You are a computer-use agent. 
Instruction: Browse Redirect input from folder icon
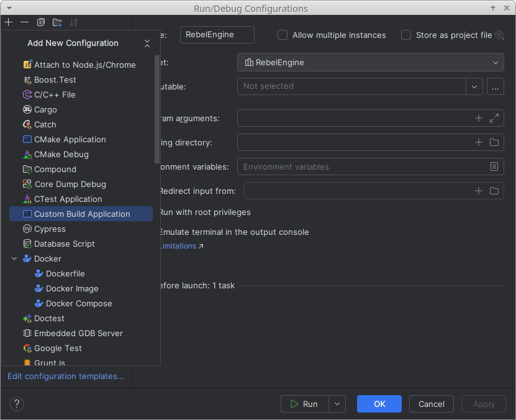point(494,191)
